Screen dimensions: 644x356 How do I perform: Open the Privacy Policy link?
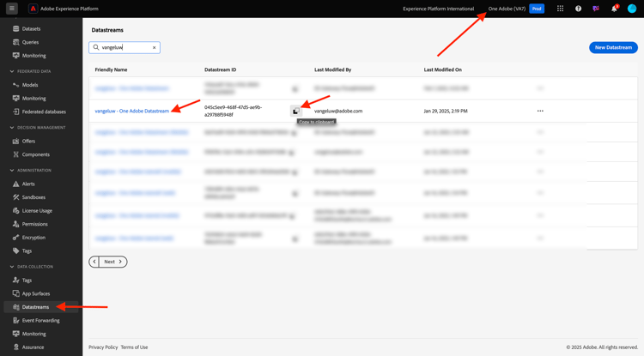pos(103,347)
